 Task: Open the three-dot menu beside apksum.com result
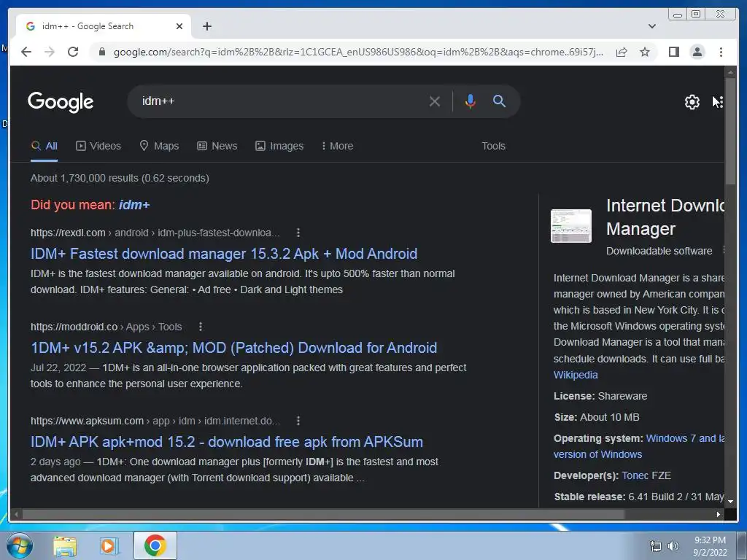pyautogui.click(x=298, y=421)
